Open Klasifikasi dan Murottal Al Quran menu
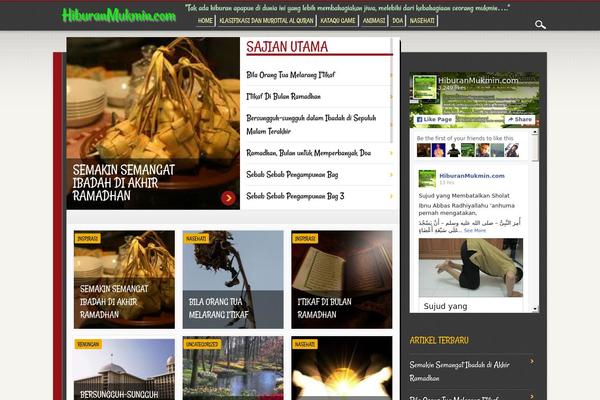The width and height of the screenshot is (600, 400). coord(266,21)
